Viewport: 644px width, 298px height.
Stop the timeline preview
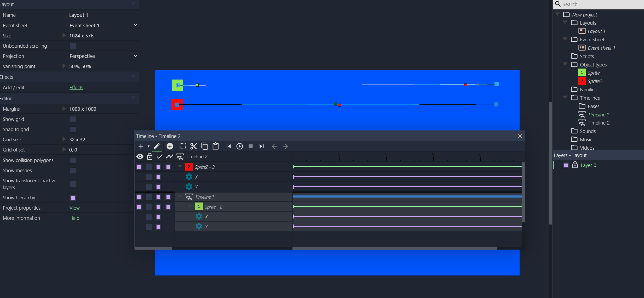click(x=250, y=146)
